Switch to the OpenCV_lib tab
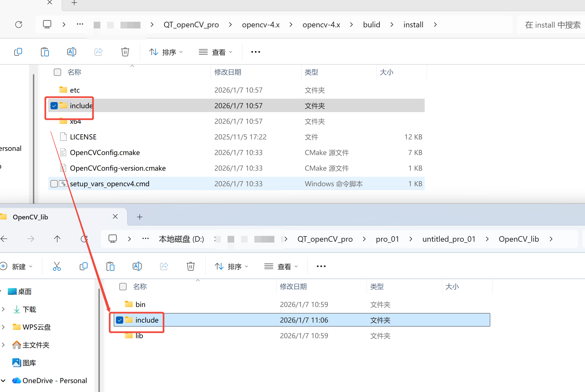The width and height of the screenshot is (585, 392). (31, 217)
